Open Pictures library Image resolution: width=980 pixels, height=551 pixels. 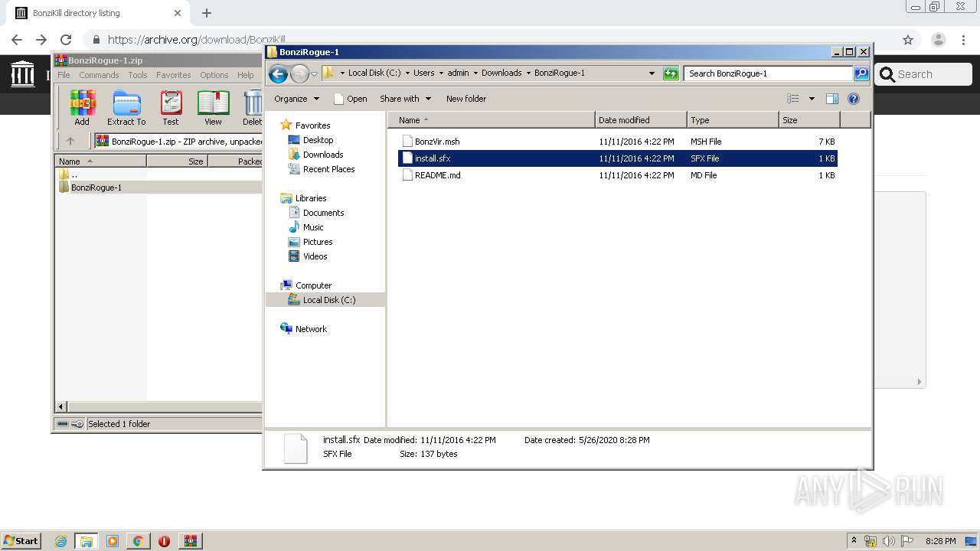318,242
